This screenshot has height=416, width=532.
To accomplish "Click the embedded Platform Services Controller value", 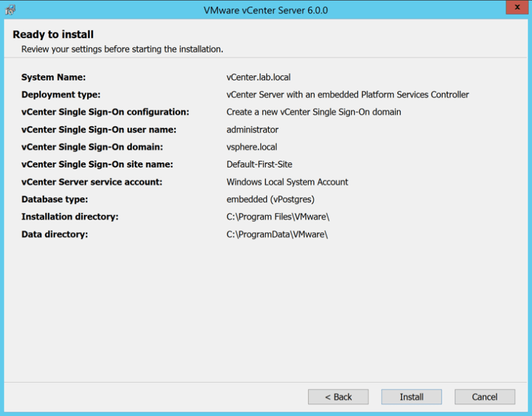I will (x=347, y=95).
